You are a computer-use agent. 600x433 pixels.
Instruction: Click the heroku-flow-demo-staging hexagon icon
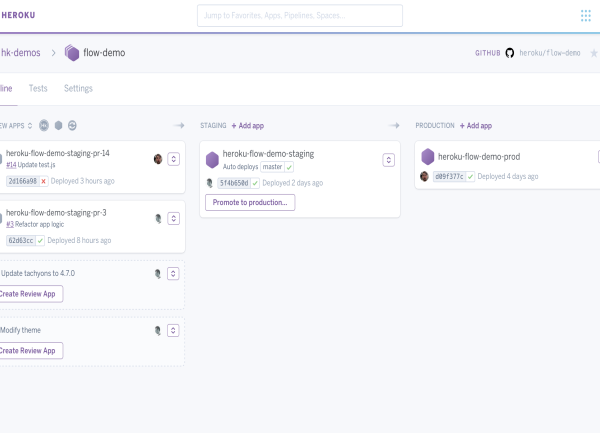(x=212, y=160)
